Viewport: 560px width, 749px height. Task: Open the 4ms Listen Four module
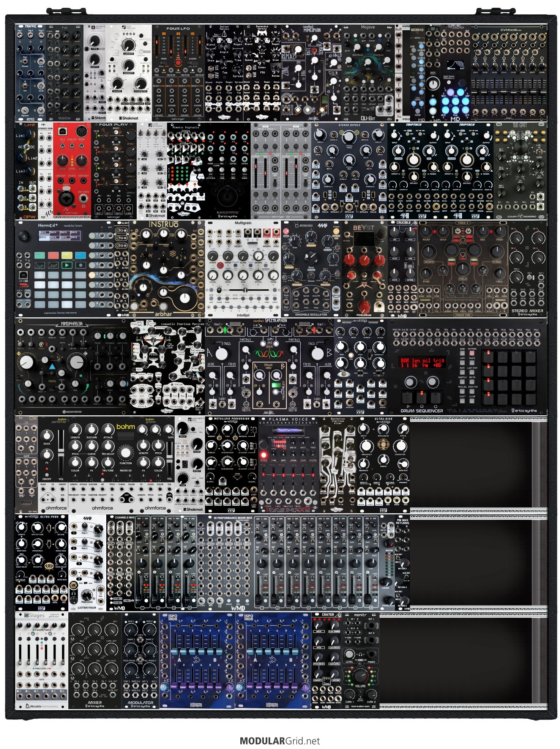click(87, 562)
